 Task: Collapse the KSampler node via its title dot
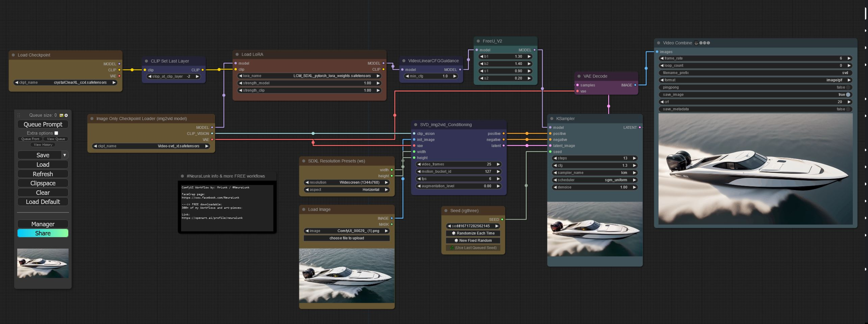tap(551, 118)
